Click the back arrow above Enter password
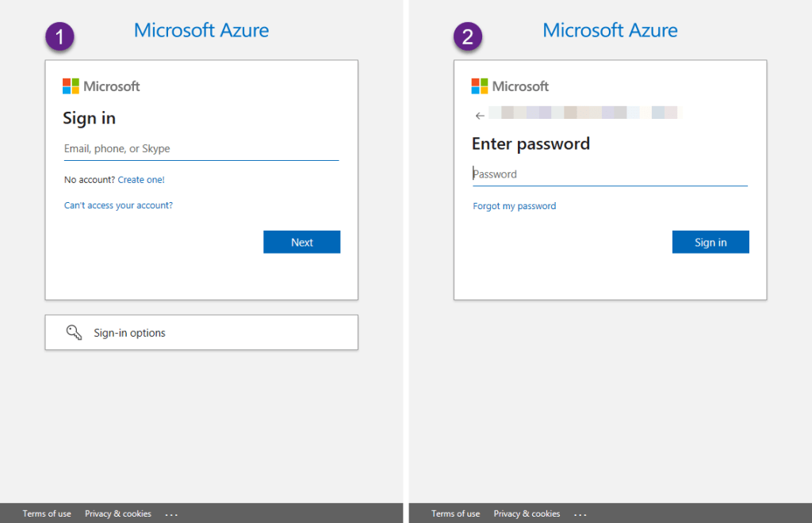 [480, 116]
